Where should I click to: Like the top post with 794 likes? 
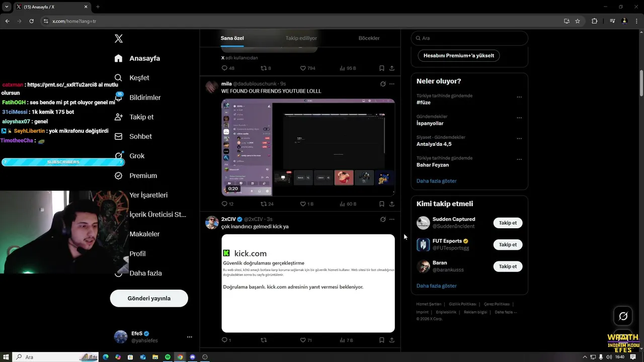307,68
